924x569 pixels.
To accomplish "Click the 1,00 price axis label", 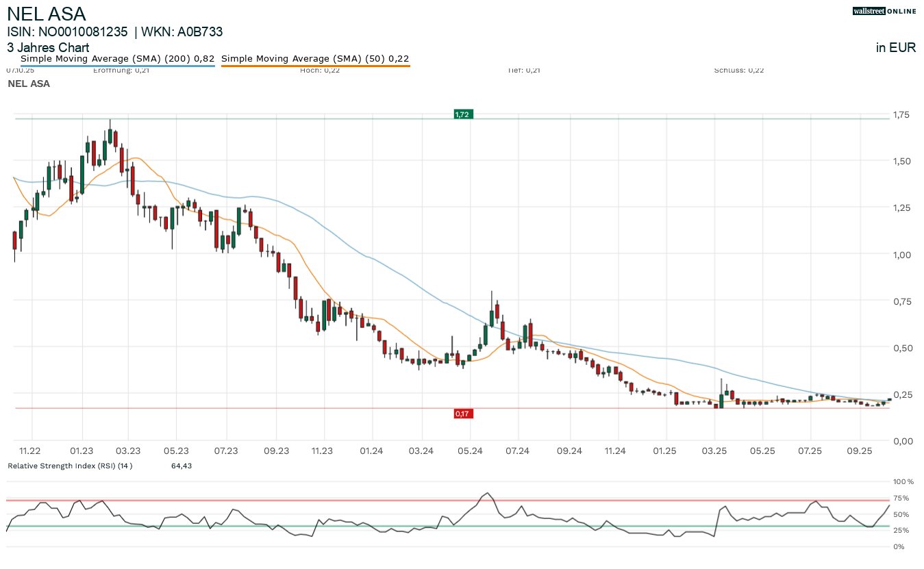I will coord(903,255).
